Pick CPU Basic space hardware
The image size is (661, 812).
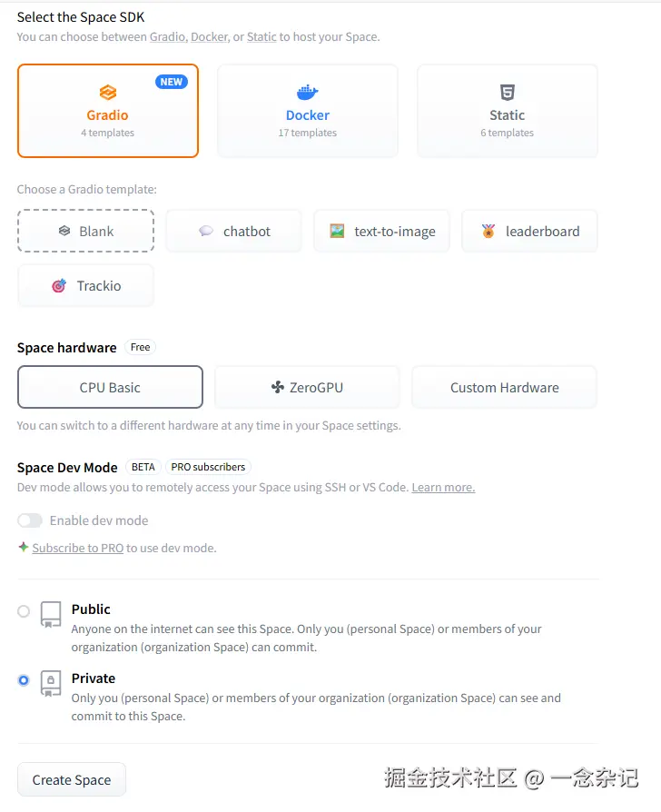[110, 387]
